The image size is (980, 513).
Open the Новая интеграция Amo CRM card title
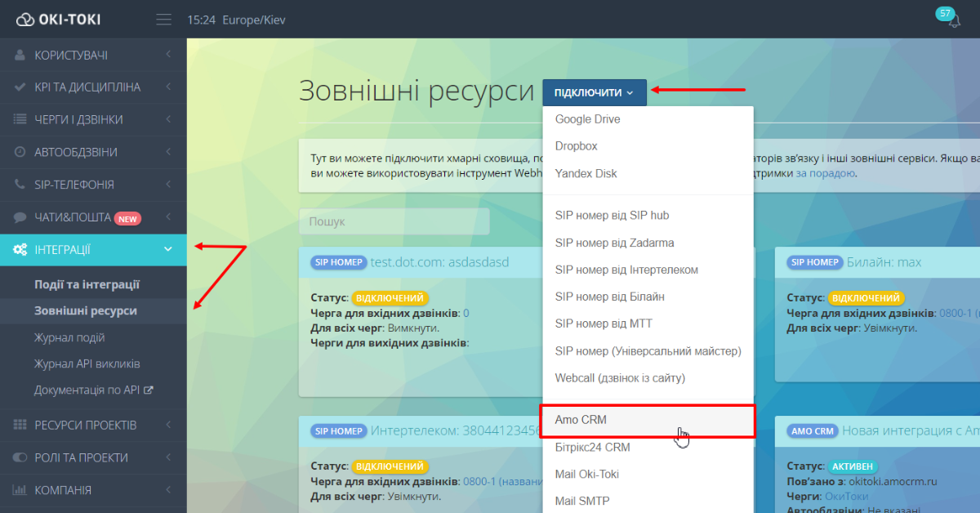pos(911,430)
